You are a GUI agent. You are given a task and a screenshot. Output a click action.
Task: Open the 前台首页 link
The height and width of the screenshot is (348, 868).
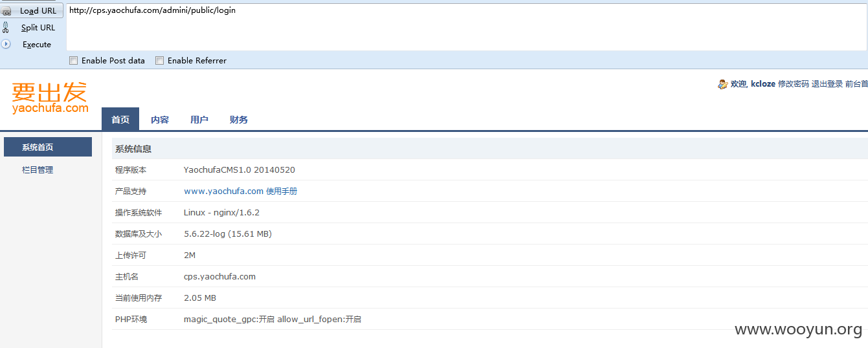click(856, 84)
